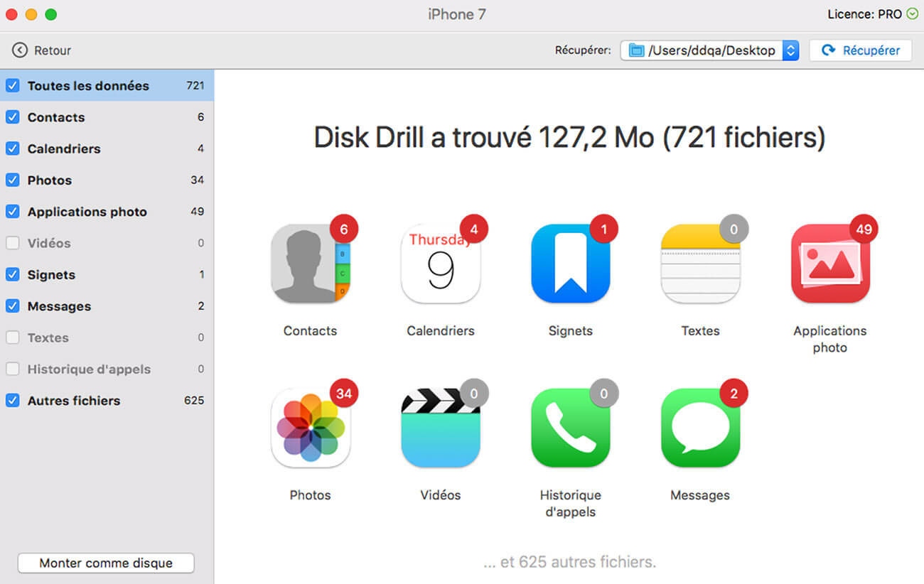Uncheck Toutes les données checkbox
Image resolution: width=924 pixels, height=584 pixels.
click(x=12, y=85)
